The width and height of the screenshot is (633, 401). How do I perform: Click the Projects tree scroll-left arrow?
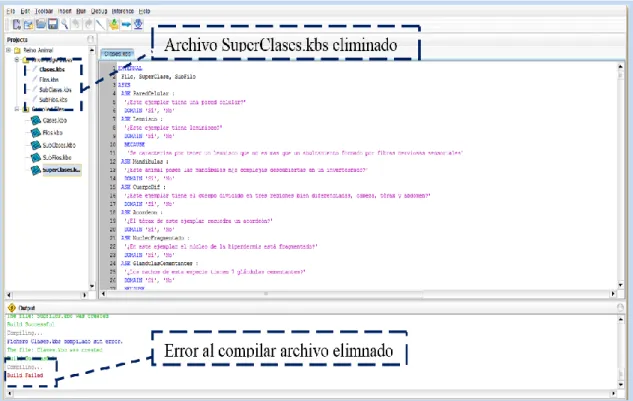(9, 295)
